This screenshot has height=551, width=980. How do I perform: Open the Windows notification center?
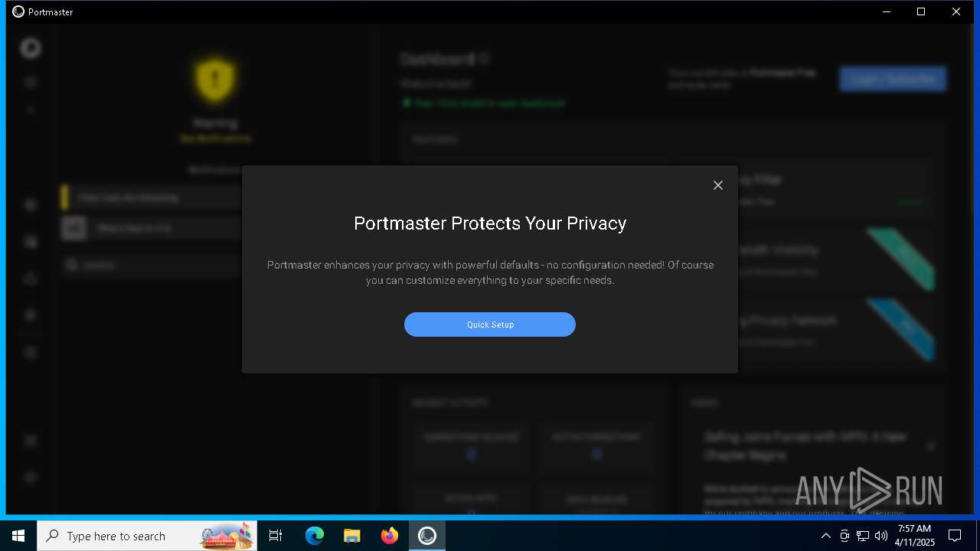(955, 536)
